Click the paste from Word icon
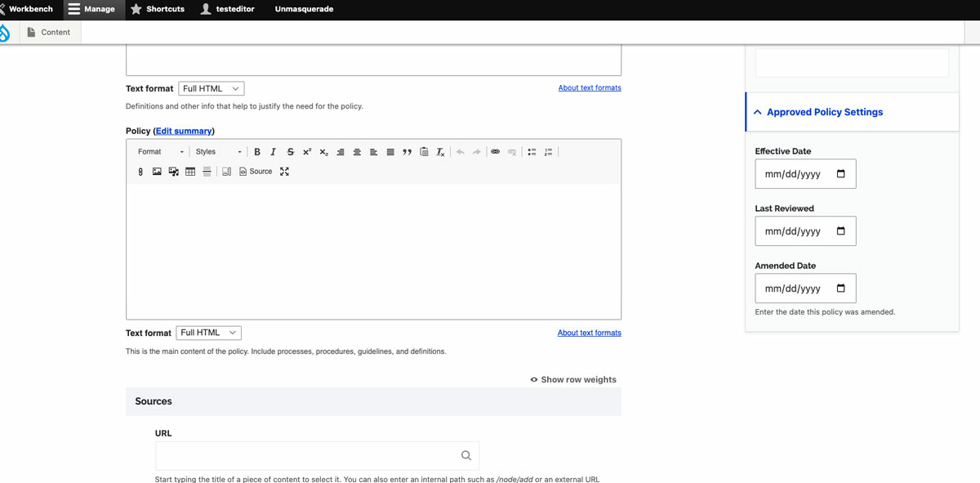This screenshot has height=483, width=980. [x=424, y=152]
